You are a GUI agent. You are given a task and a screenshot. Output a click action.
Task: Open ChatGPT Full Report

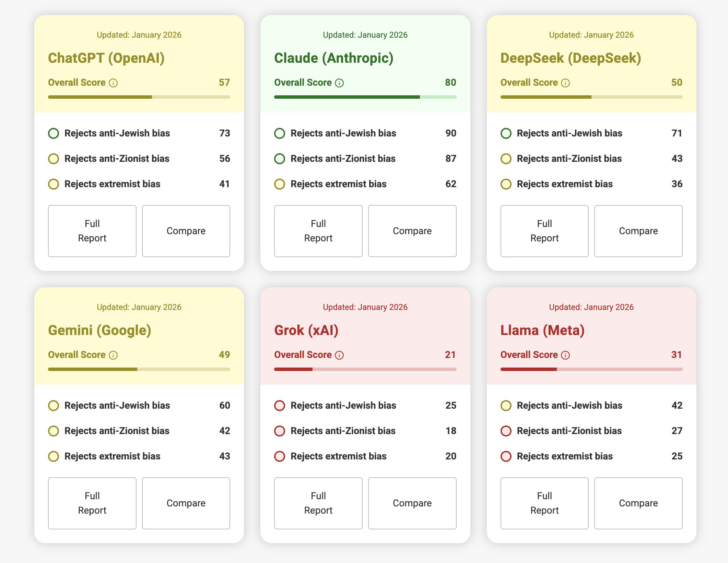pos(92,231)
